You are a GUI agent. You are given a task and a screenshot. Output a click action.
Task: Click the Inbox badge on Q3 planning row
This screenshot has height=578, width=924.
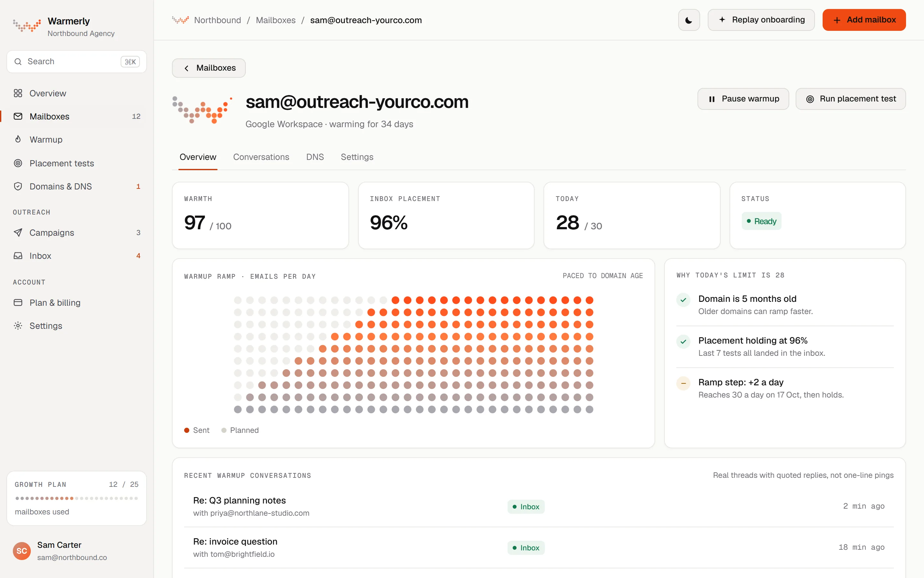[526, 506]
